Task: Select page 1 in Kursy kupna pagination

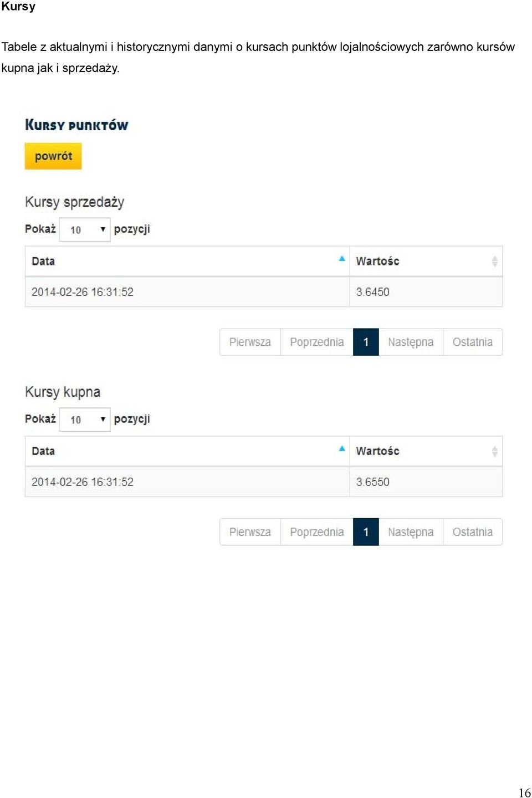Action: point(366,532)
